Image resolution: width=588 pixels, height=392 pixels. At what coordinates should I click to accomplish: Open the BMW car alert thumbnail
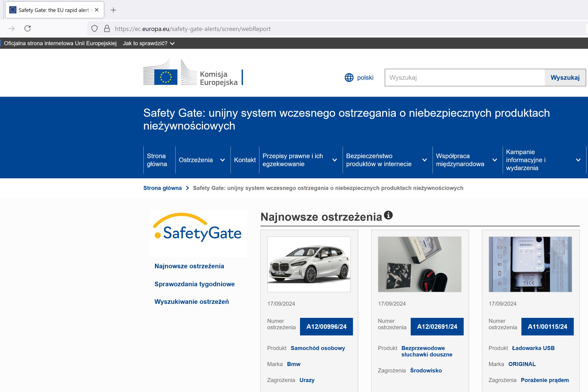[309, 264]
